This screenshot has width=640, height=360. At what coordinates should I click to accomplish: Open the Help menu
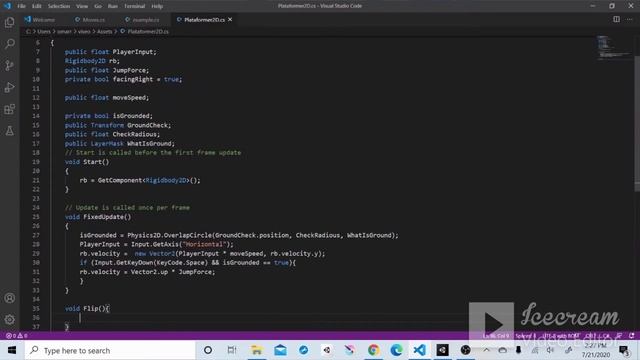click(x=157, y=6)
